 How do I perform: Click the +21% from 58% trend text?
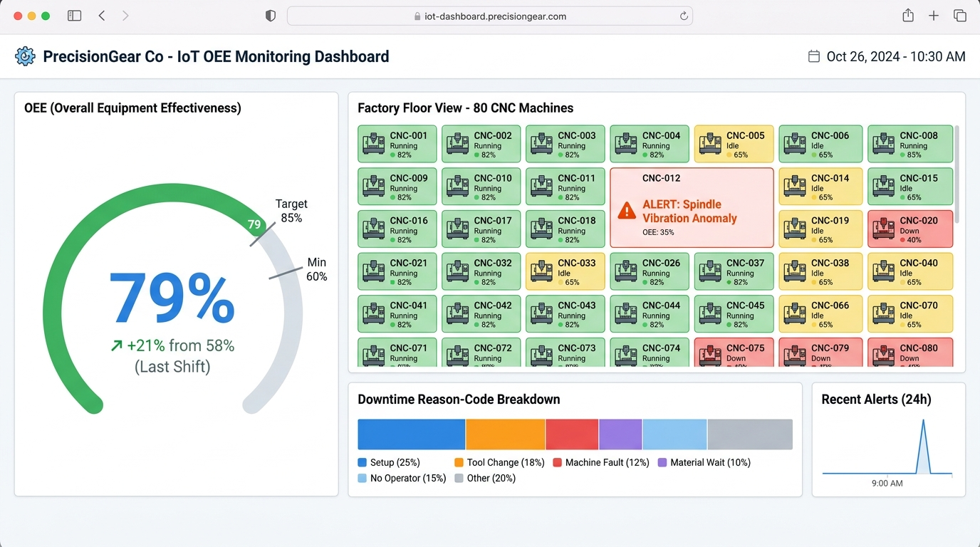[172, 346]
